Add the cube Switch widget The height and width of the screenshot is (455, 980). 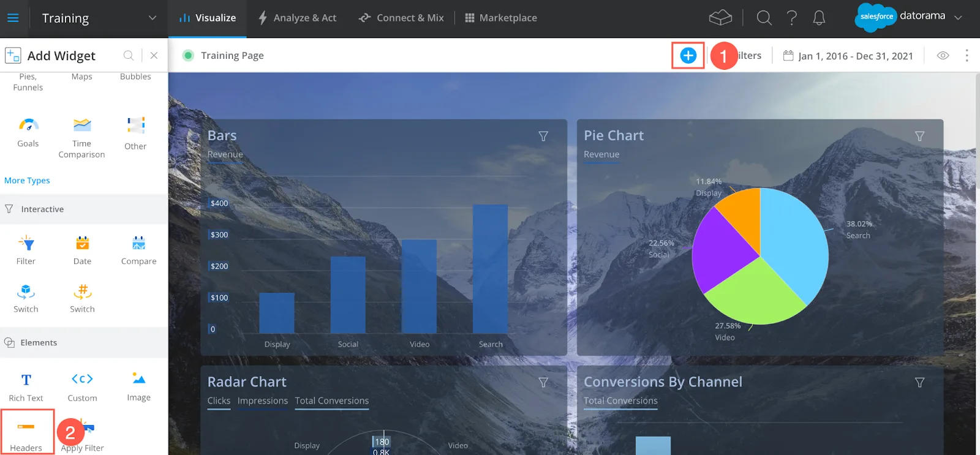26,298
